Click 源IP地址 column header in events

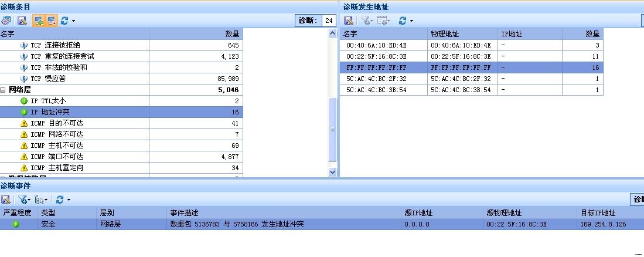coord(442,212)
